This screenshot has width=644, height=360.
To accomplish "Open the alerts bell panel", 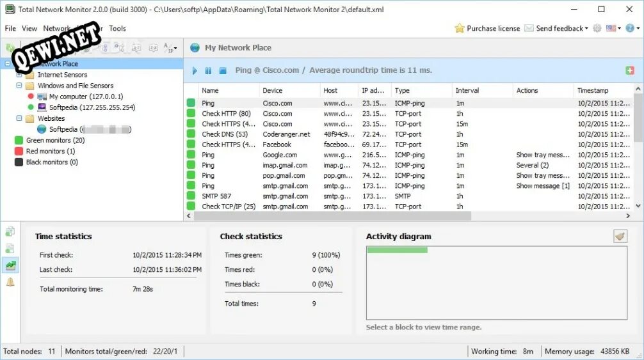I will tap(10, 282).
